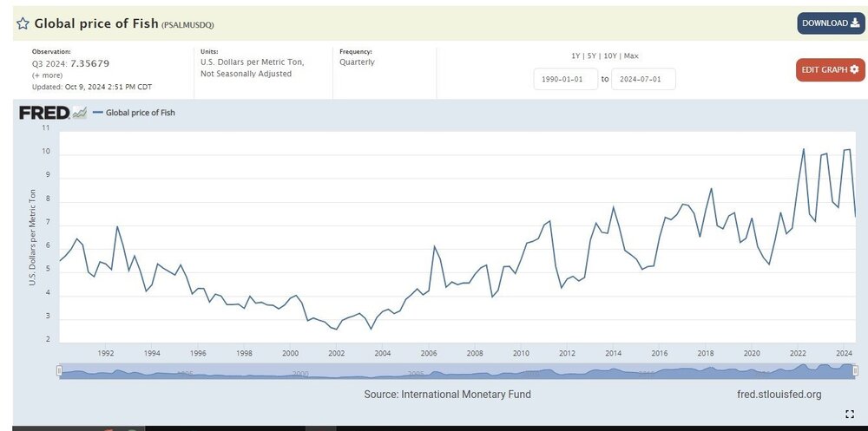This screenshot has height=431, width=868.
Task: Select the 1Y time range
Action: pyautogui.click(x=575, y=56)
